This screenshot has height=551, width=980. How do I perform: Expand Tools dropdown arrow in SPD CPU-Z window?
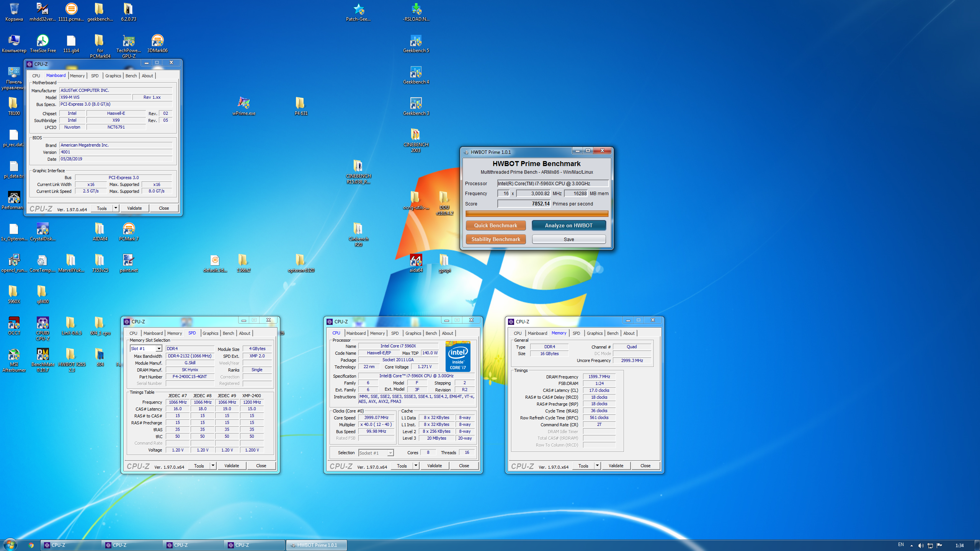point(213,466)
